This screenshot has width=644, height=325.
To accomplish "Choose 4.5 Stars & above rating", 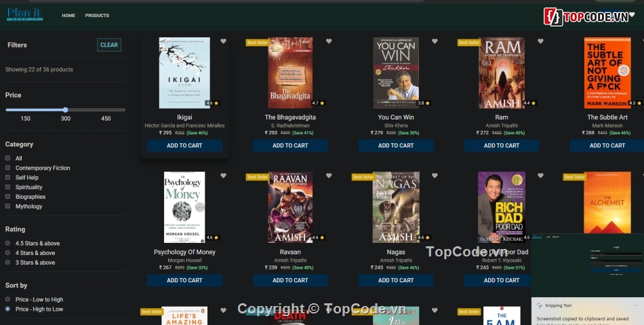I will [x=8, y=243].
